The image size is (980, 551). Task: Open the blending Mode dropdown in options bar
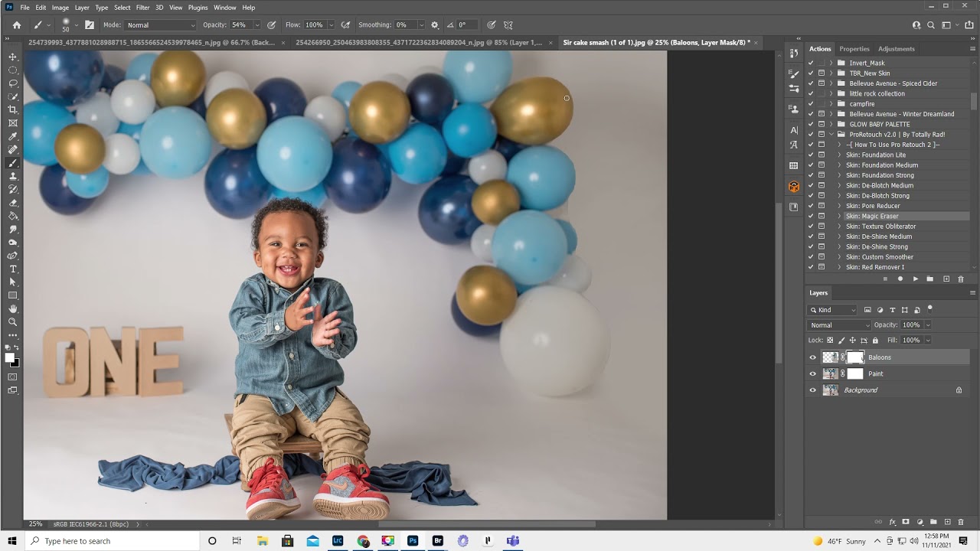coord(161,25)
